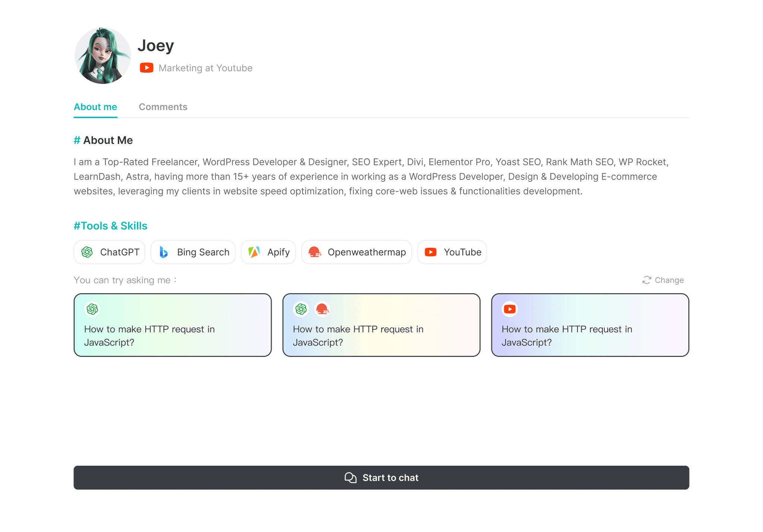Screen dimensions: 763x532
Task: Click the YouTube icon on the rightmost card
Action: coord(509,309)
